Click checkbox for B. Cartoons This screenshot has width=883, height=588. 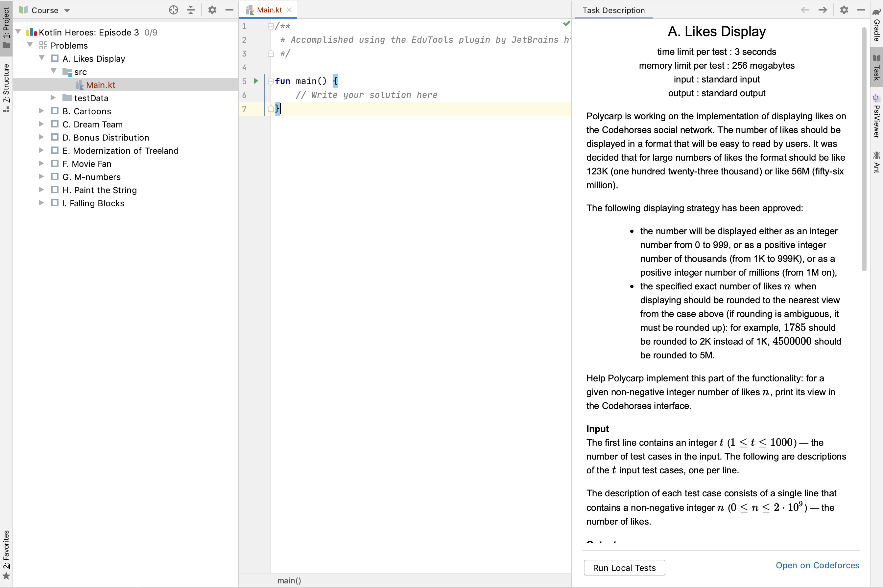[55, 111]
